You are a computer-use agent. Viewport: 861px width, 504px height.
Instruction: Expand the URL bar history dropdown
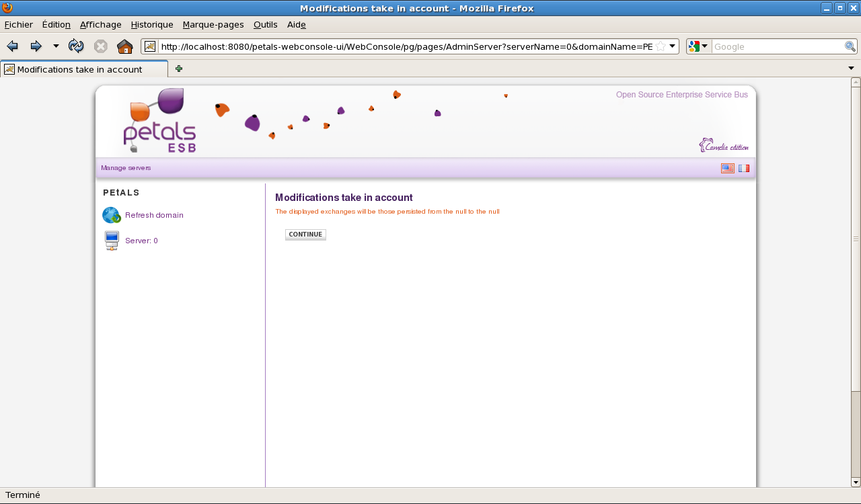pos(672,46)
